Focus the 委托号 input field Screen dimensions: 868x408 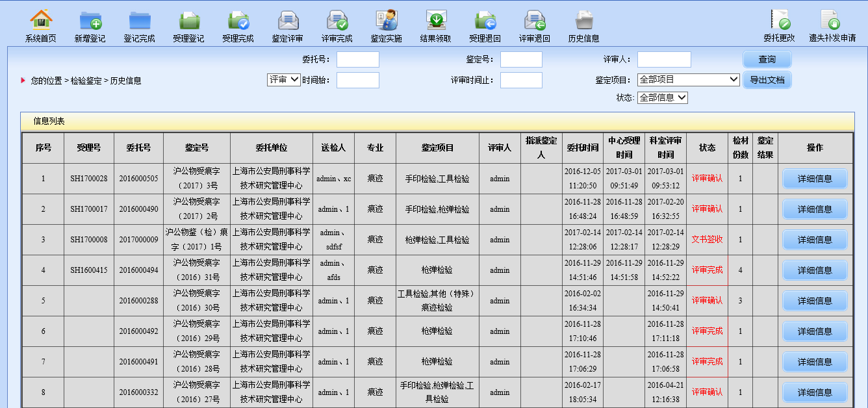coord(358,60)
